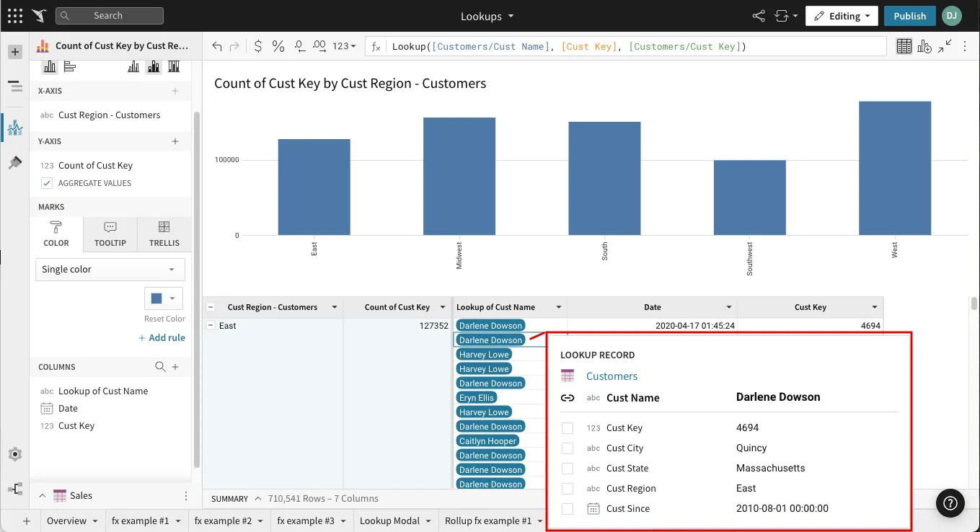The height and width of the screenshot is (532, 980).
Task: Select the horizontal bar chart icon
Action: pyautogui.click(x=70, y=67)
